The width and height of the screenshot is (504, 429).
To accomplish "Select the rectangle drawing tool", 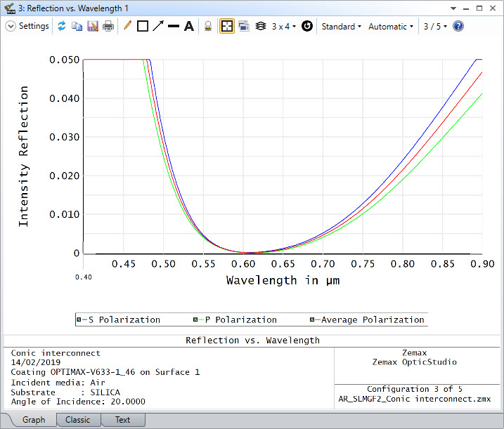I will click(x=143, y=26).
